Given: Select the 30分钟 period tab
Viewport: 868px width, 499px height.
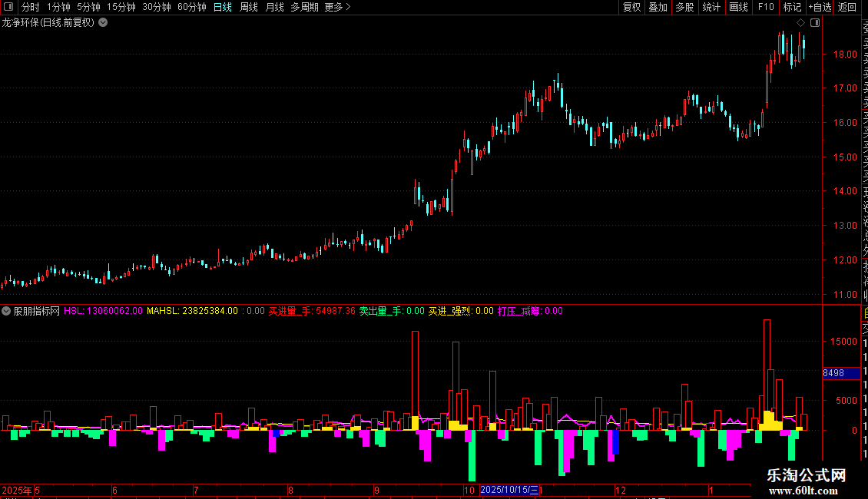Looking at the screenshot, I should [x=157, y=7].
